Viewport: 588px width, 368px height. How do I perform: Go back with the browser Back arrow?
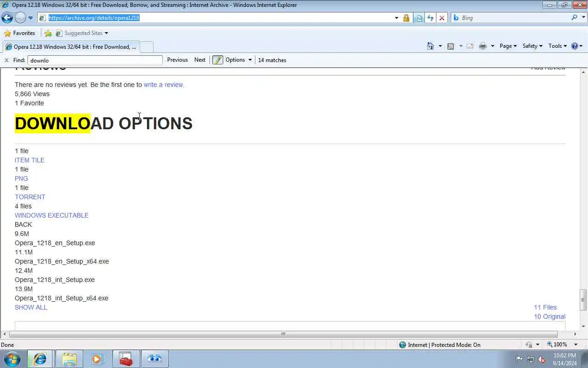click(7, 18)
